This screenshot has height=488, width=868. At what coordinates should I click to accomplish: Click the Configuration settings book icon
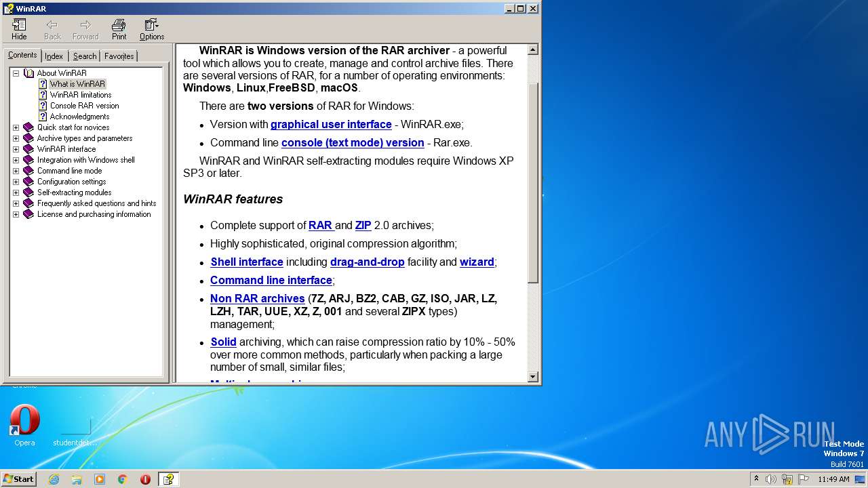[x=28, y=182]
